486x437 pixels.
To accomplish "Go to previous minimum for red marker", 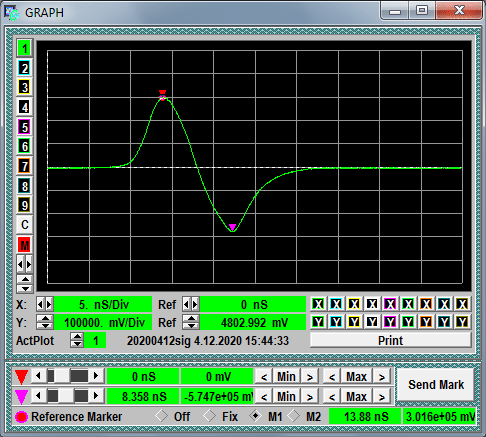I will coord(264,377).
